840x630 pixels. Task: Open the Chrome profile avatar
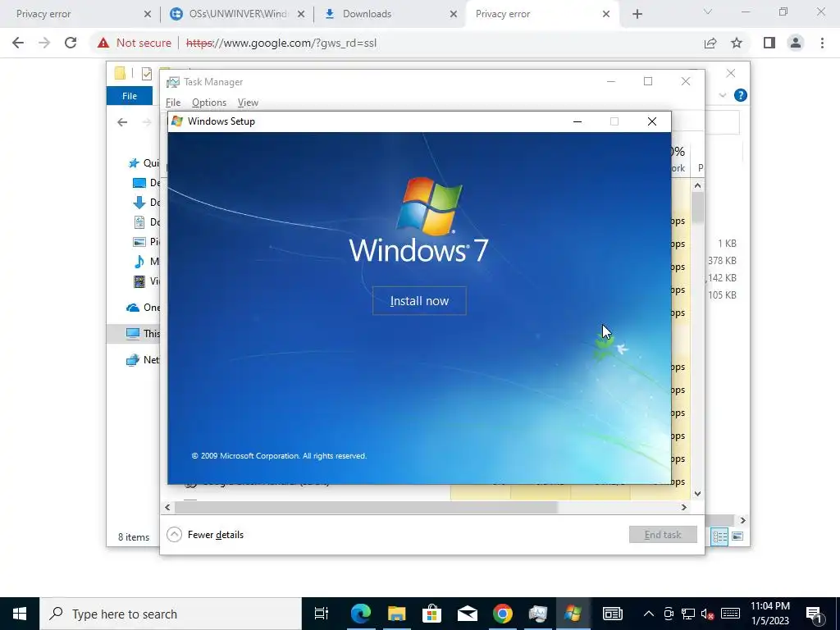pos(796,43)
